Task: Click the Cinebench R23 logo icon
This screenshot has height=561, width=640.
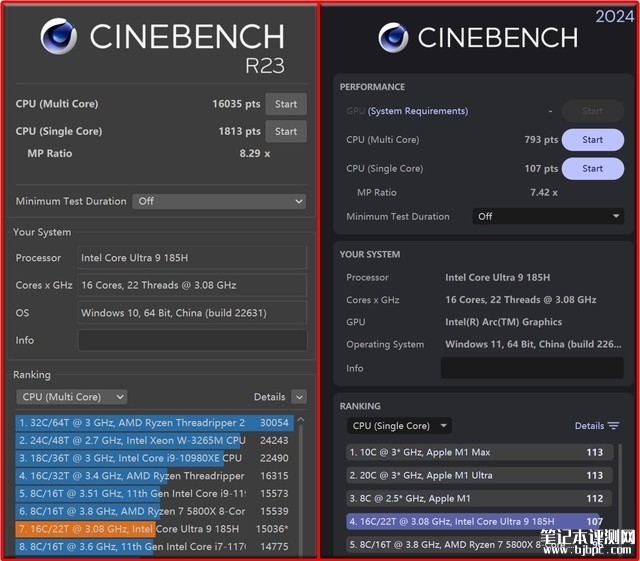Action: click(x=58, y=36)
